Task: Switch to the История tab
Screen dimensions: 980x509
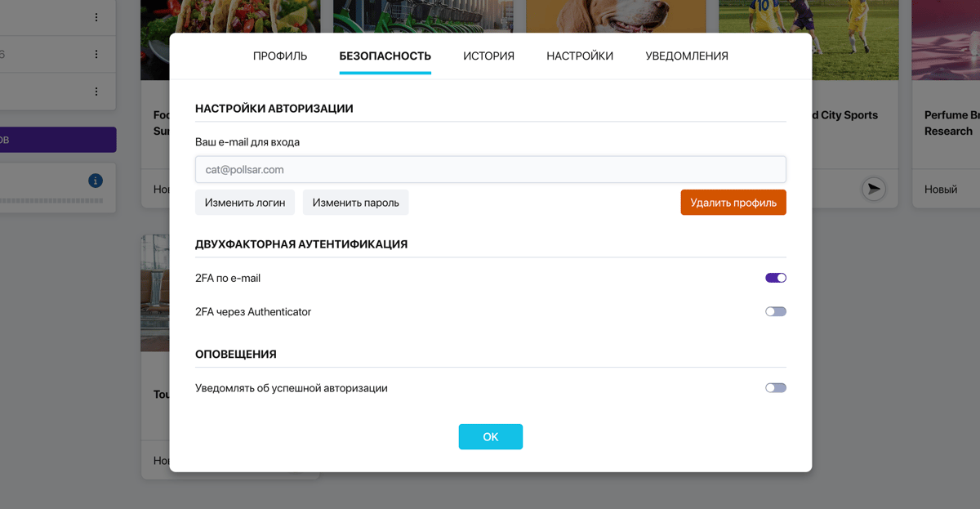Action: [488, 56]
